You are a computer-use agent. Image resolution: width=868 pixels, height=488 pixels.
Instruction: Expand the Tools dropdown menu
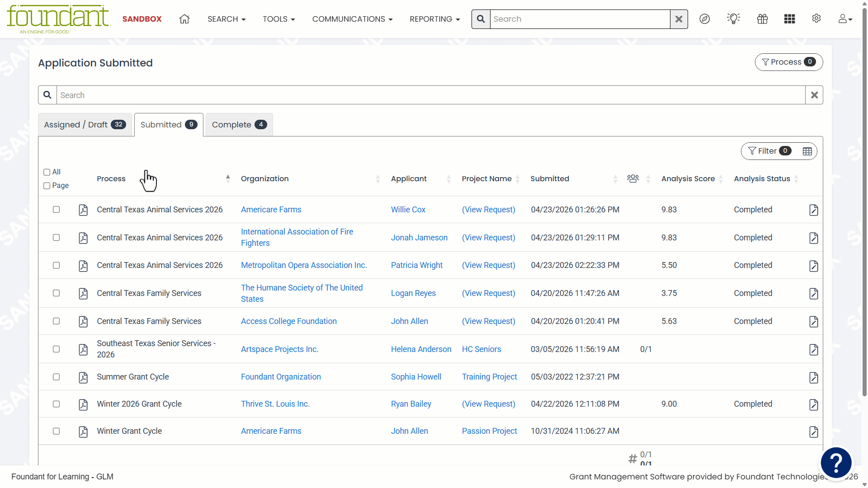[x=279, y=19]
